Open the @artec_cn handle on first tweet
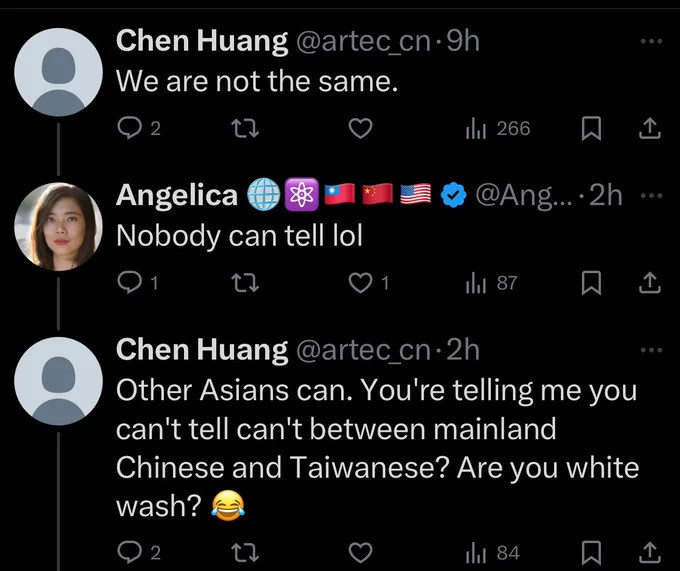680x571 pixels. pos(363,41)
